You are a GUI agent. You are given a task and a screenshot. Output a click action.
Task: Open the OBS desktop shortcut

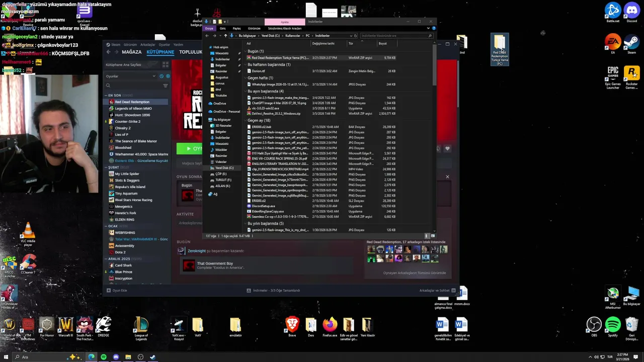pyautogui.click(x=594, y=326)
